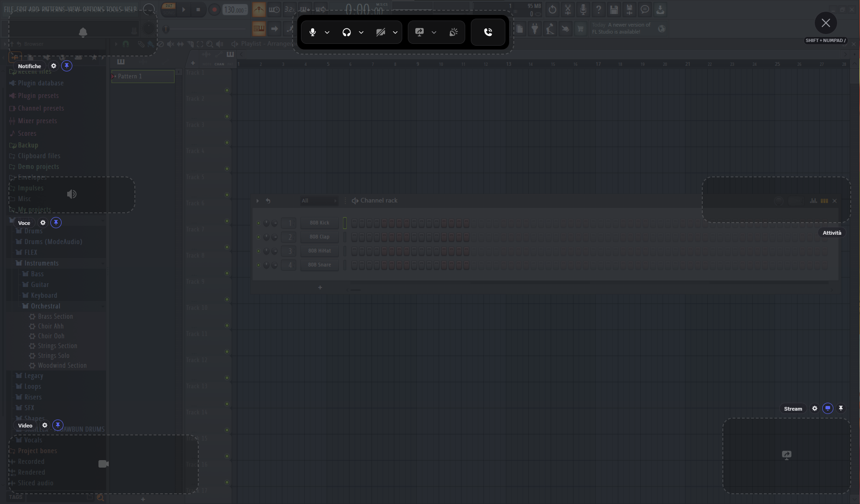Click the Attività label
Image resolution: width=860 pixels, height=504 pixels.
point(832,233)
